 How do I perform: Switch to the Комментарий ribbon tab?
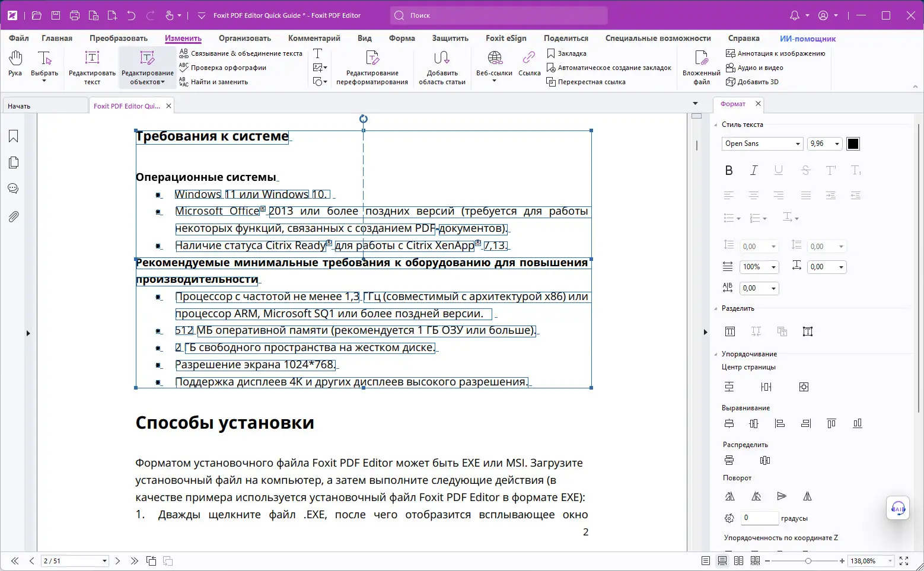click(314, 38)
